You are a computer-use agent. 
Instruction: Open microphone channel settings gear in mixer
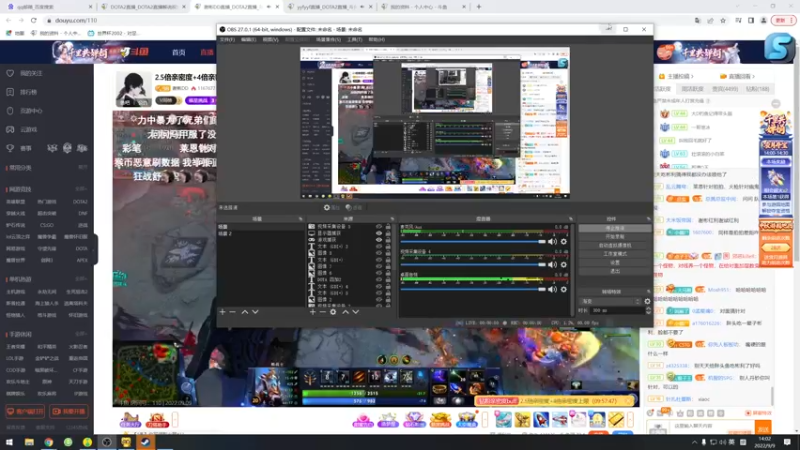[x=564, y=242]
